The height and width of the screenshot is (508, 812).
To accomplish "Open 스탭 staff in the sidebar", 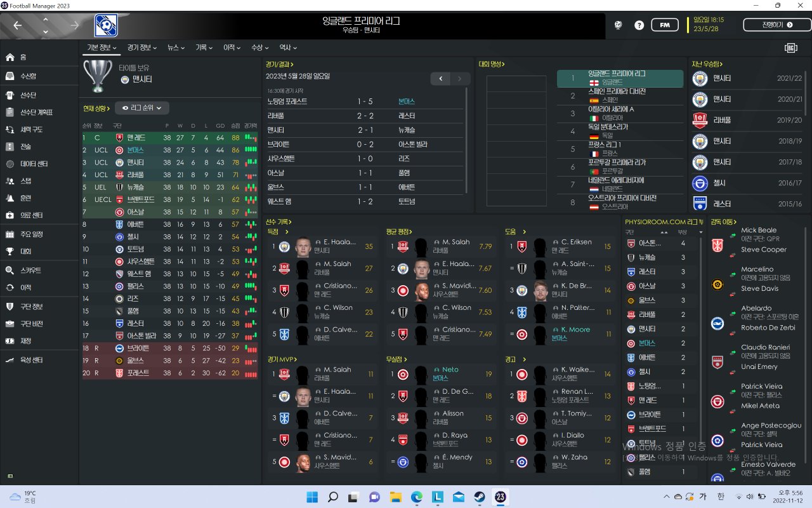I will (39, 181).
